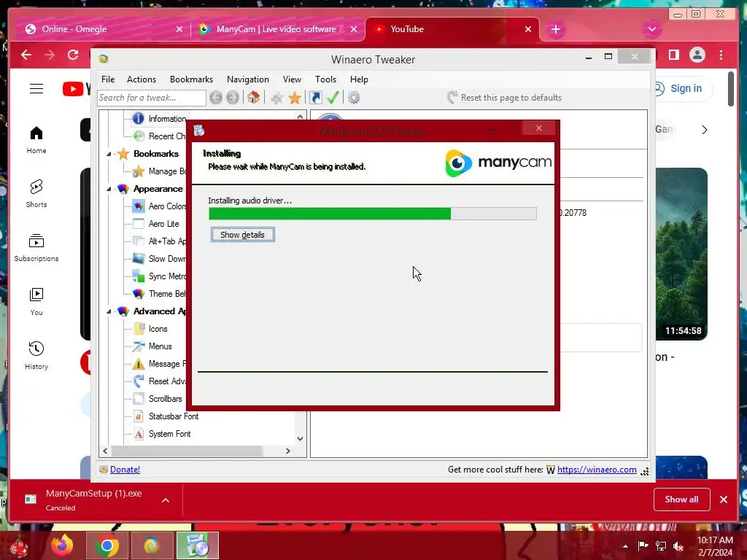Click the green checkmark toolbar icon
This screenshot has height=560, width=747.
[333, 98]
